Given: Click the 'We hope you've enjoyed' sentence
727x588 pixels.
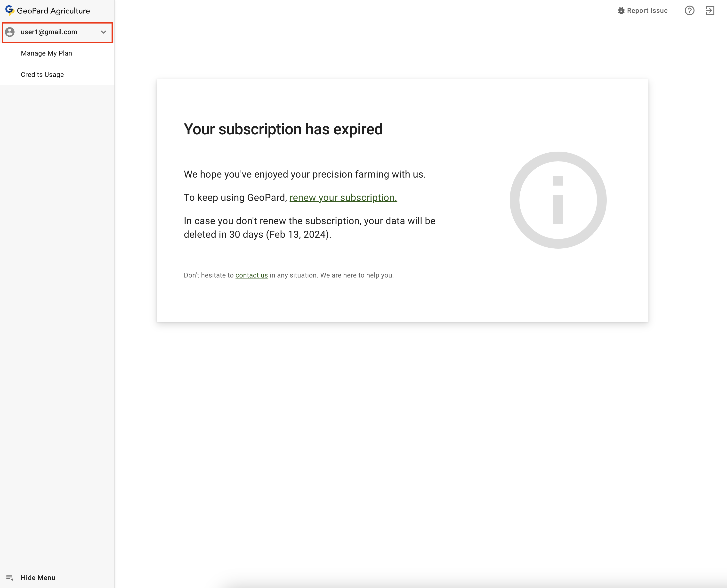Looking at the screenshot, I should tap(304, 174).
